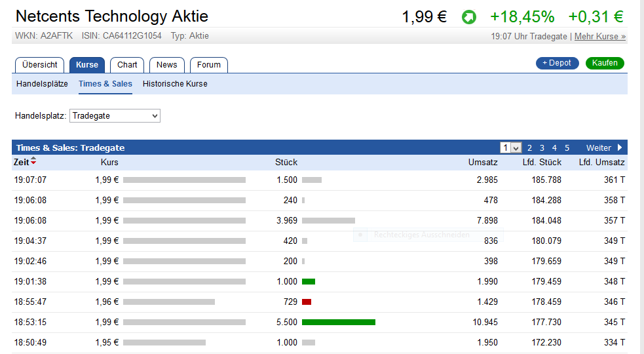Open the Handelsplatz Tradegate dropdown
Screen dimensions: 644x354
pyautogui.click(x=115, y=115)
